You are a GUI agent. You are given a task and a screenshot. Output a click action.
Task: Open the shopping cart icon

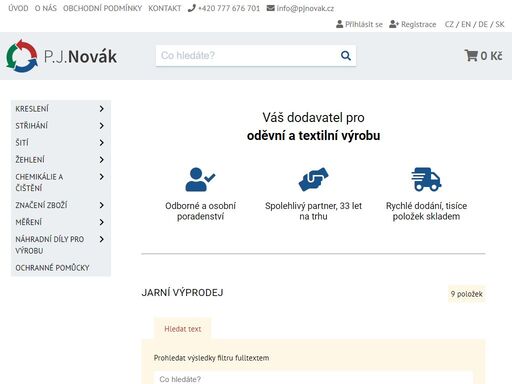point(471,56)
